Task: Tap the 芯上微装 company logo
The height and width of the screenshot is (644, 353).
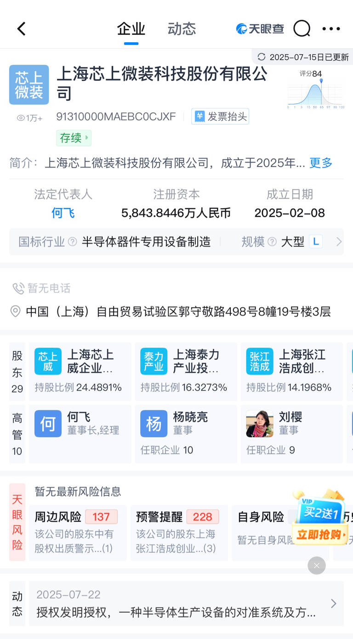Action: (29, 84)
